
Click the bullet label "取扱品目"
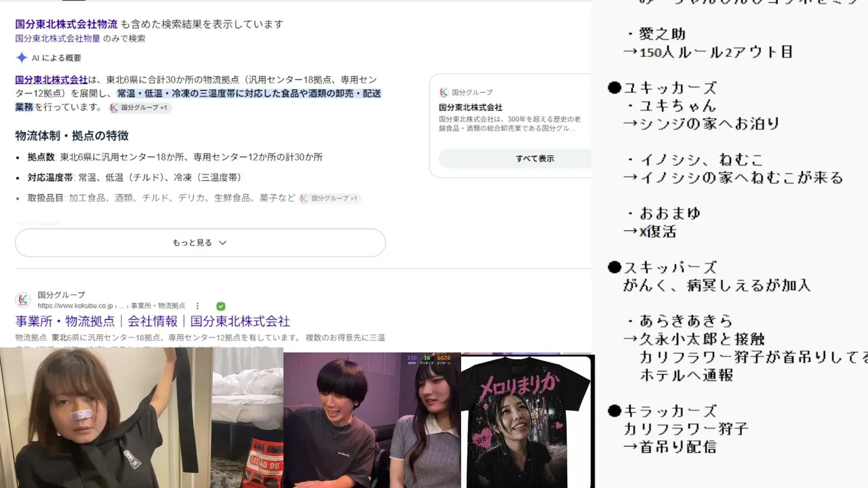click(x=45, y=198)
